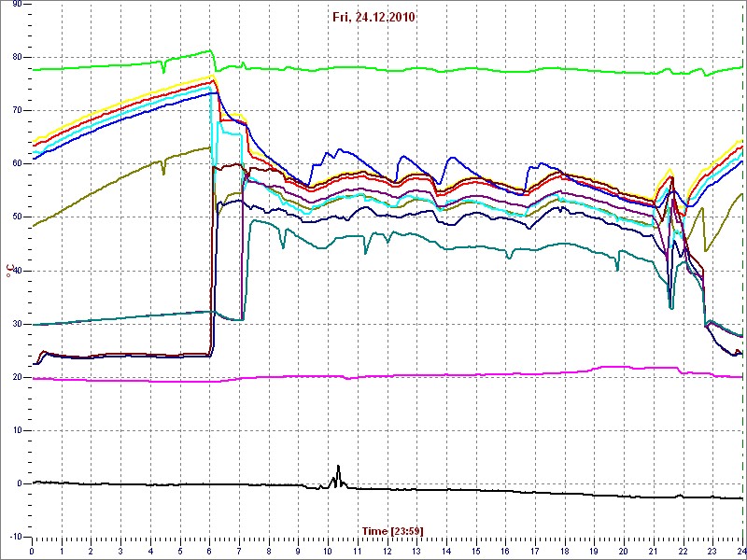This screenshot has height=560, width=747.
Task: Click the 30 label on the temperature axis
Action: [x=17, y=324]
